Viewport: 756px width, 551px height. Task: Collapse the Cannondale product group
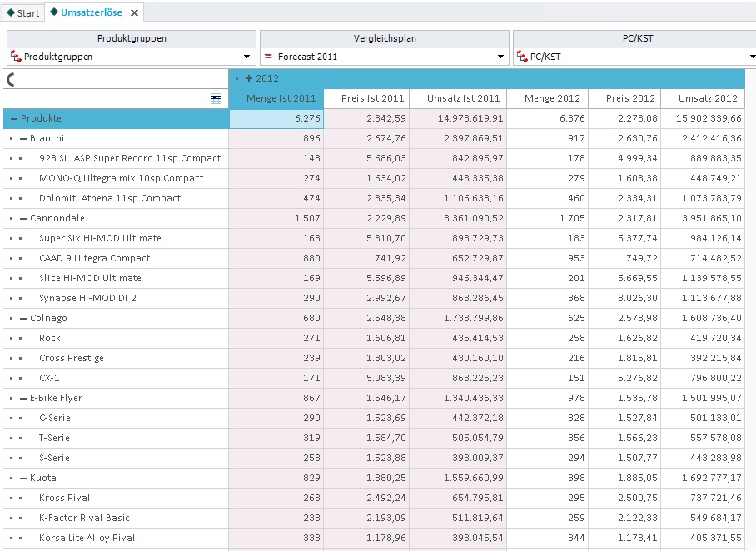tap(23, 218)
